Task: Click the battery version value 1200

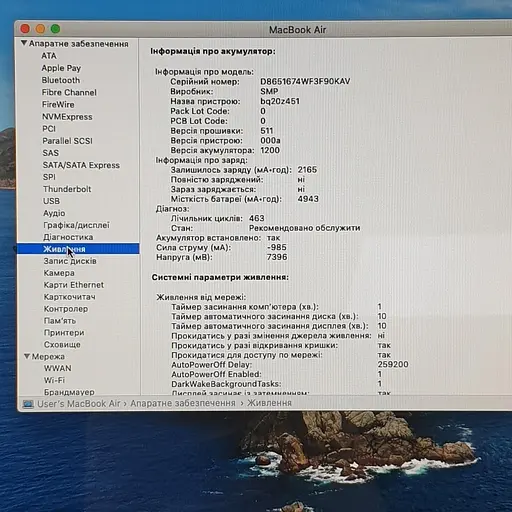Action: click(270, 150)
